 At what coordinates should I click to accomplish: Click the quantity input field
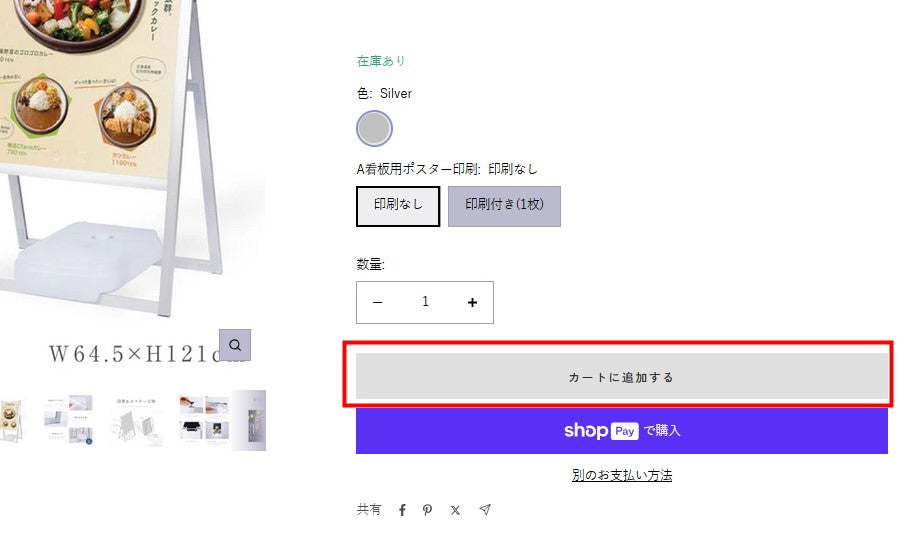425,303
